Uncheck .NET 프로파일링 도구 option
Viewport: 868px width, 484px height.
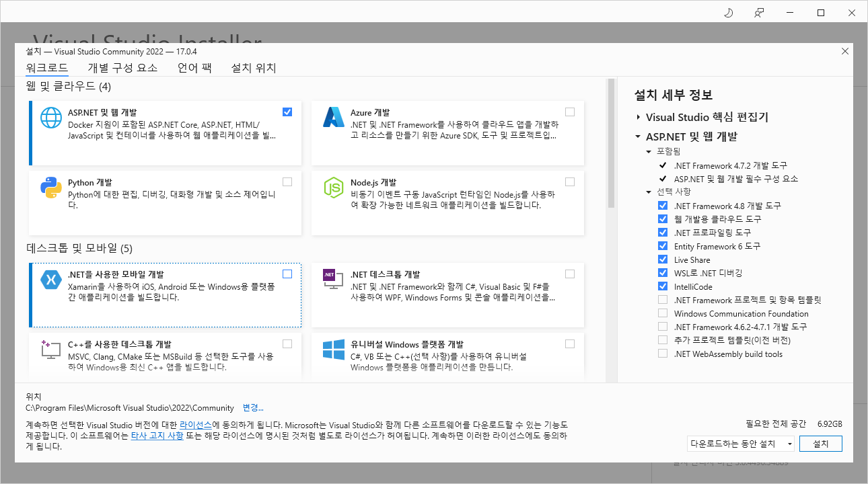pos(663,233)
